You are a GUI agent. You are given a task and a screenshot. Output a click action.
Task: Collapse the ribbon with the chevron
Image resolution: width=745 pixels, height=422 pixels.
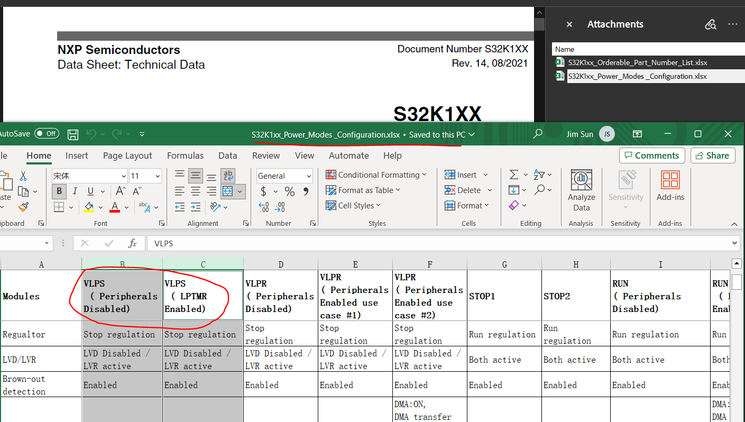pos(734,224)
